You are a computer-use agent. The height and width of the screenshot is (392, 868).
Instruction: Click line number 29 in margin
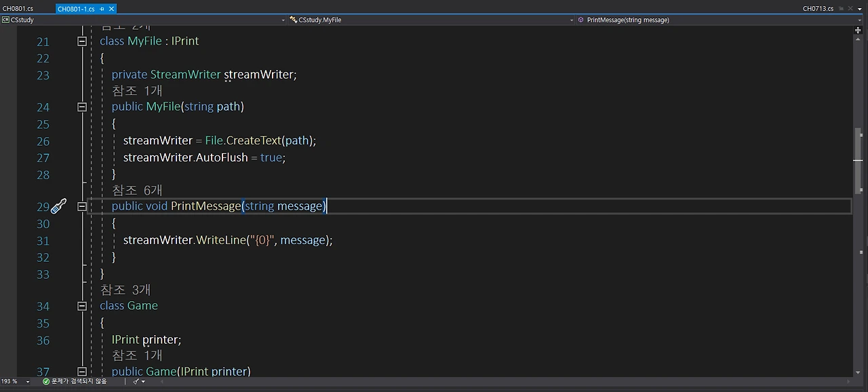[x=43, y=207]
